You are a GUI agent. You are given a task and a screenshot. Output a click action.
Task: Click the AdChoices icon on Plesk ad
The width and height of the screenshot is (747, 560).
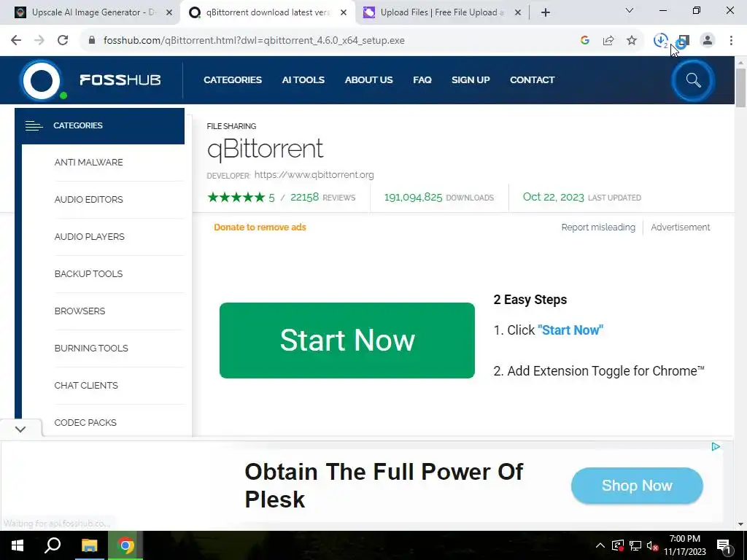(716, 447)
